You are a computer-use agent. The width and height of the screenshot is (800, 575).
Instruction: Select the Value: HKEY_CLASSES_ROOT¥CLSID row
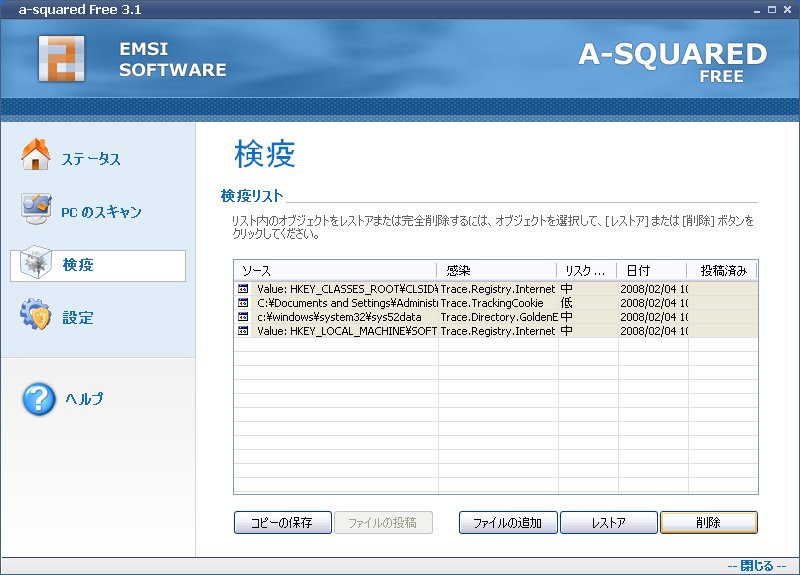point(496,289)
